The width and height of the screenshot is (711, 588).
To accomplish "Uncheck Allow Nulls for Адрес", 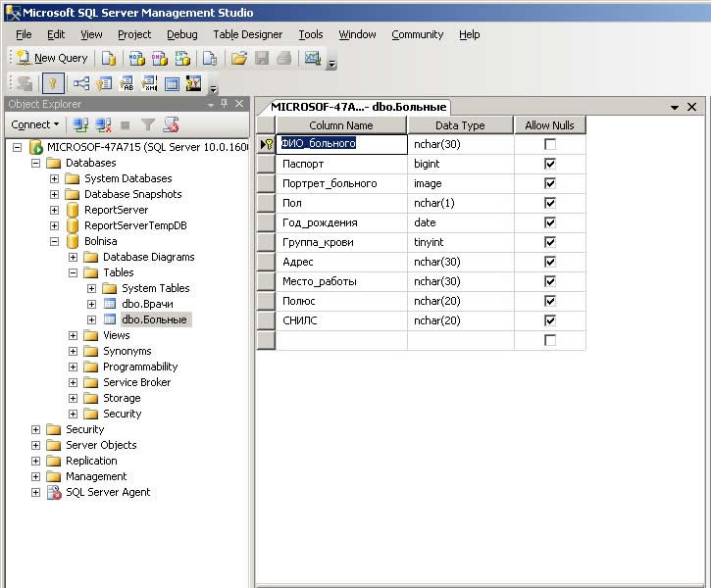I will 550,262.
